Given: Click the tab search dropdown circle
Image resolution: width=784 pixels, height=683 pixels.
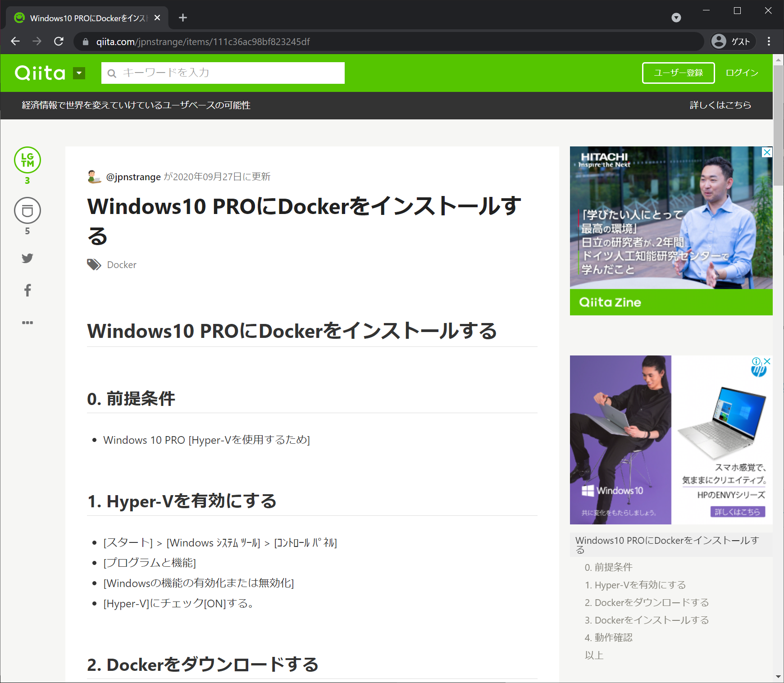Looking at the screenshot, I should (x=676, y=18).
